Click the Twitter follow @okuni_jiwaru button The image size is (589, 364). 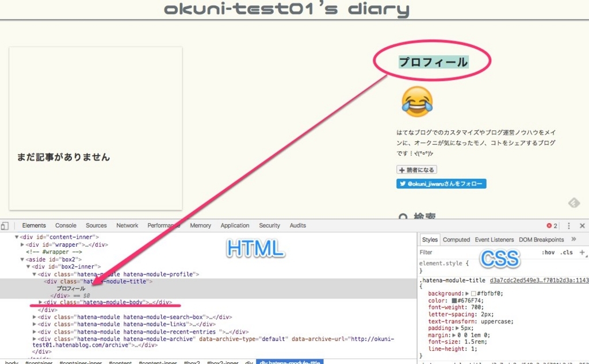[x=441, y=183]
